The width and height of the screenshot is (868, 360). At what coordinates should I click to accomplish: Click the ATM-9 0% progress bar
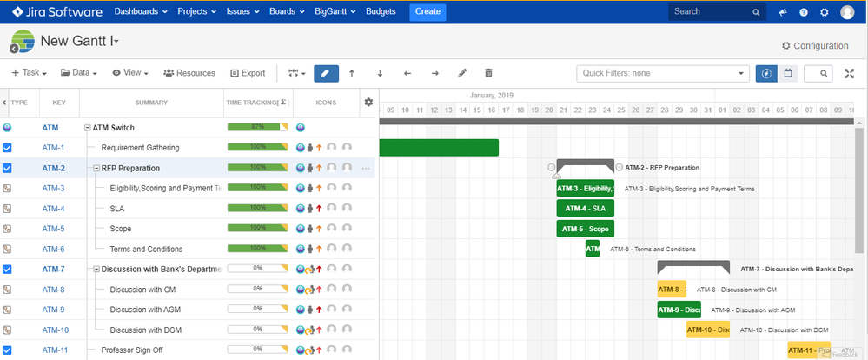258,310
